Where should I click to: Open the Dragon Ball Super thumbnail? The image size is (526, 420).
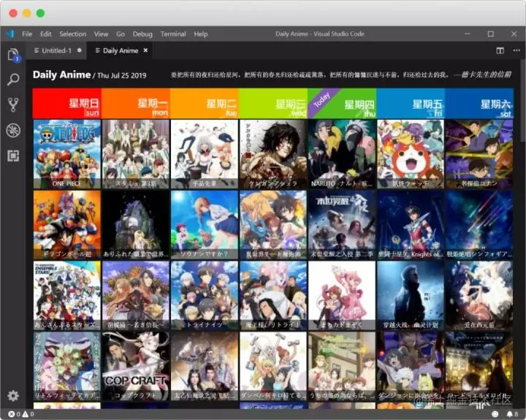click(x=67, y=225)
